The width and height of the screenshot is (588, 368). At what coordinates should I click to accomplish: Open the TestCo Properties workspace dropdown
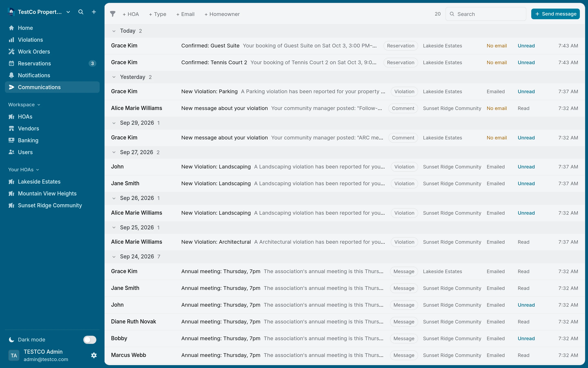pos(68,12)
